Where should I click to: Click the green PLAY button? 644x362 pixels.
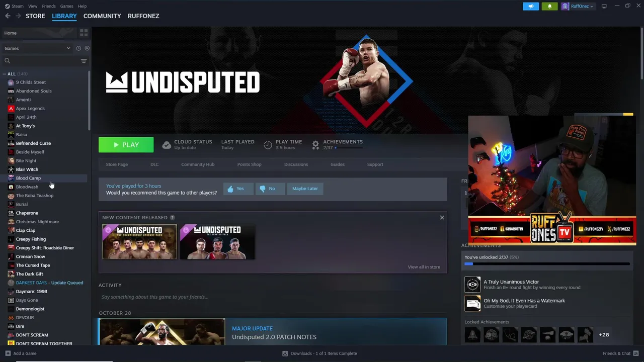click(x=126, y=145)
